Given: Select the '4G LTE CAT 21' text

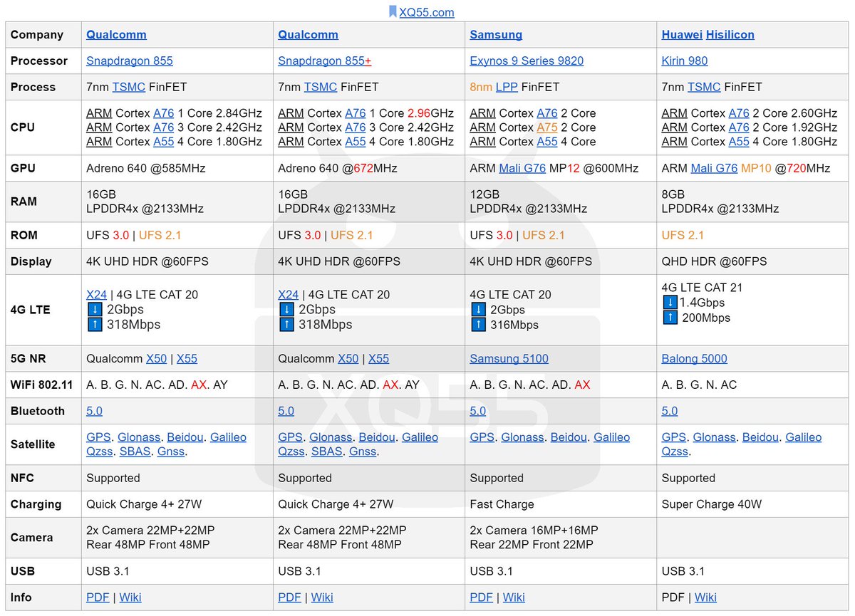Looking at the screenshot, I should (x=702, y=288).
